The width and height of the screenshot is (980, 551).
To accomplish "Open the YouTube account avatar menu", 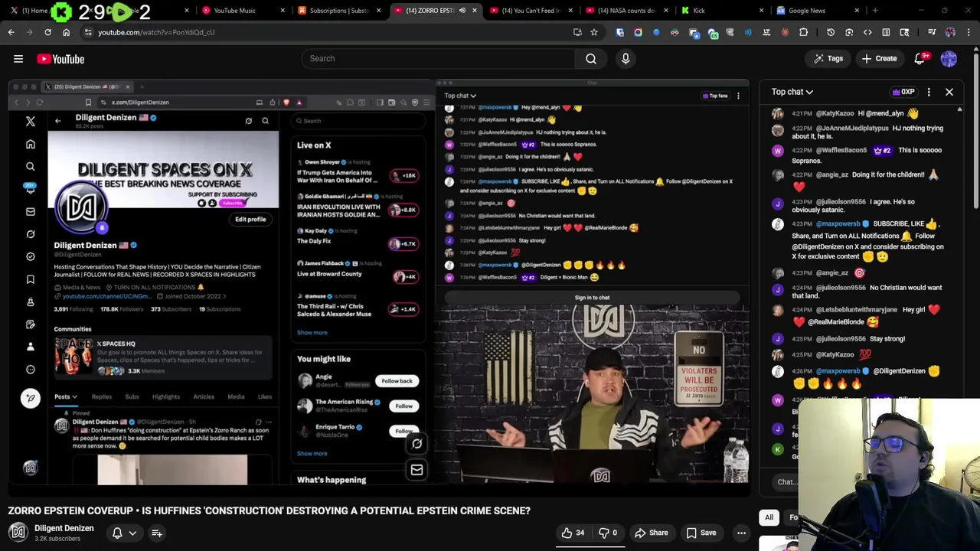I will point(949,59).
